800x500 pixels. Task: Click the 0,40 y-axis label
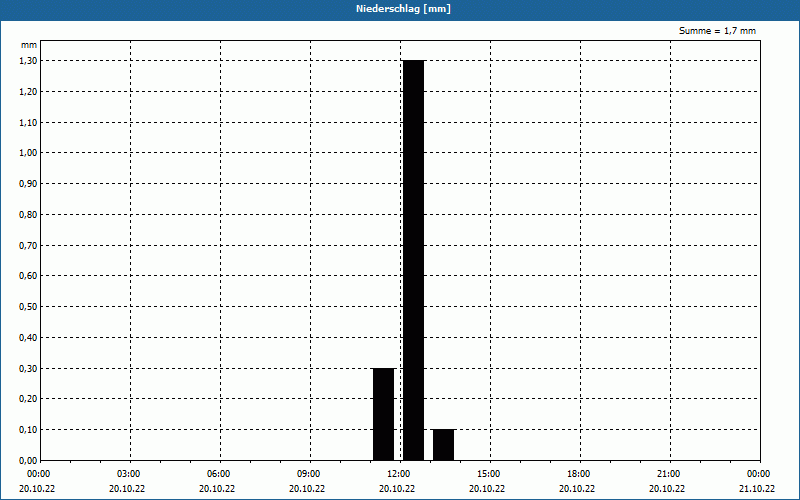pyautogui.click(x=28, y=338)
